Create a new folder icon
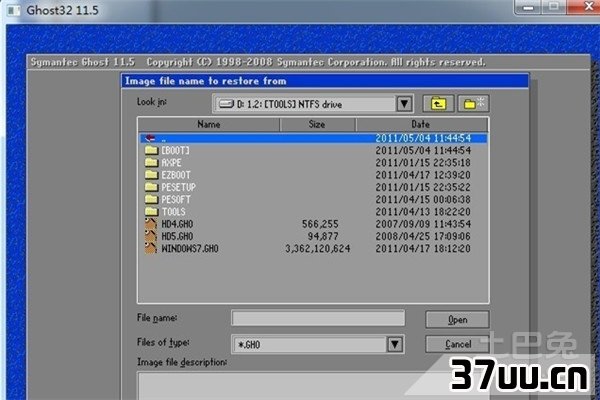 473,104
